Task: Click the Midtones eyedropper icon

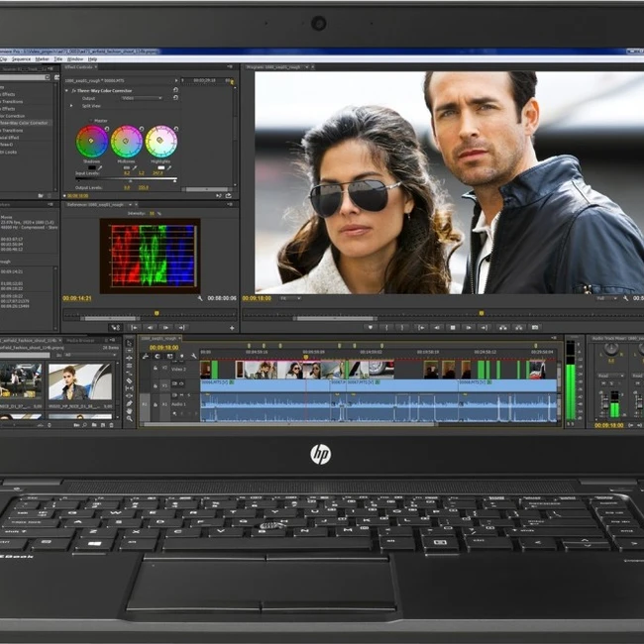Action: click(x=135, y=168)
